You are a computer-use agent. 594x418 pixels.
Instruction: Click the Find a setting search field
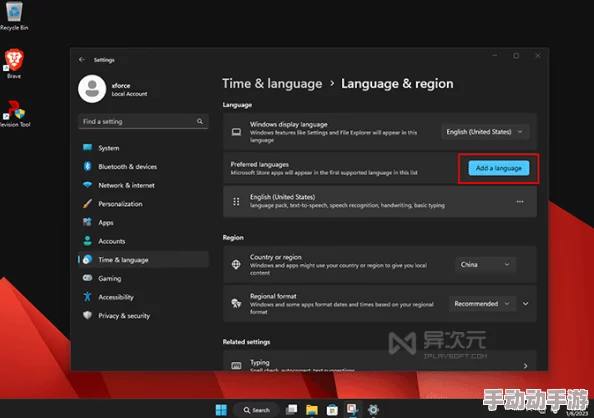[143, 121]
